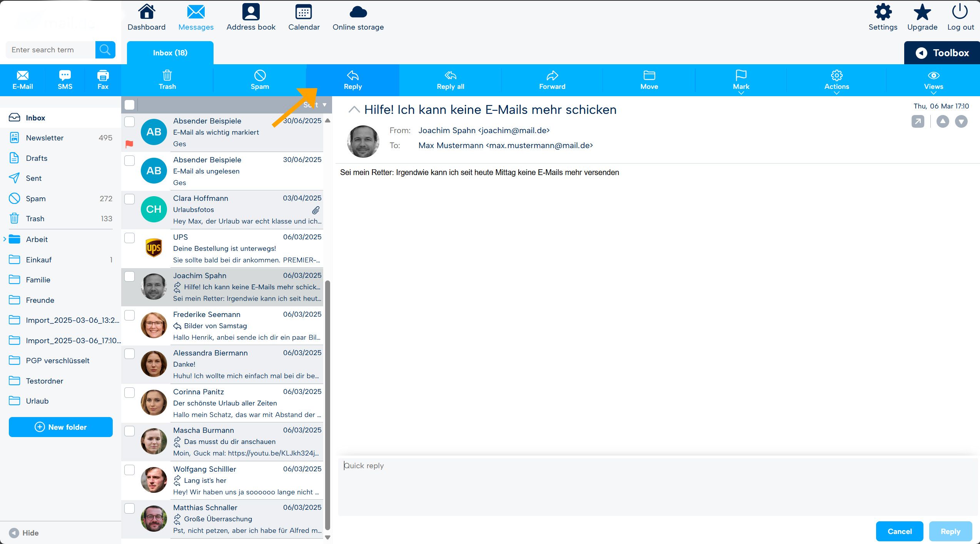The height and width of the screenshot is (544, 980).
Task: Hide the folder sidebar
Action: point(24,533)
